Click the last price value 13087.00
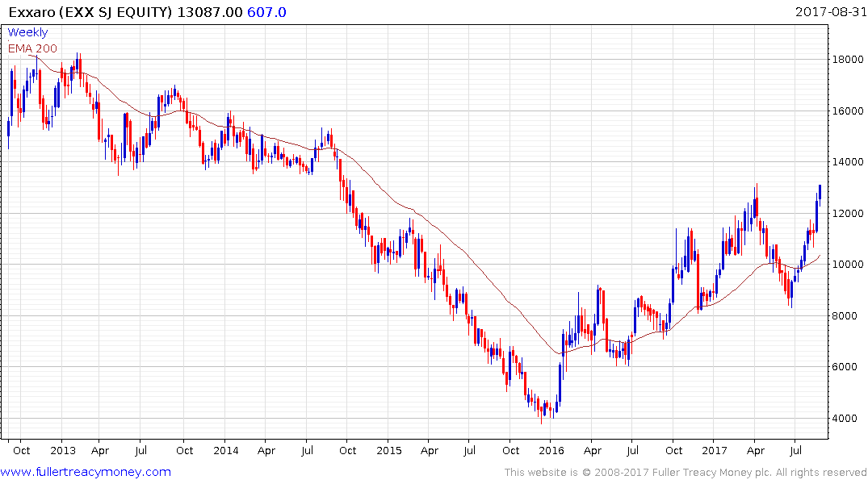This screenshot has width=868, height=484. [x=210, y=12]
